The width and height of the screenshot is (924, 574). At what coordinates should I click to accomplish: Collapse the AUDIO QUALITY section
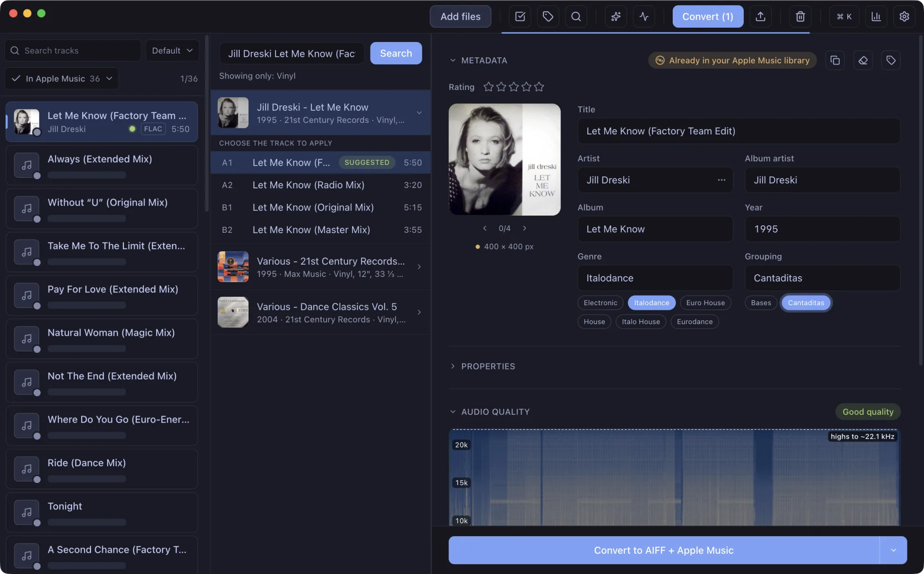click(453, 412)
